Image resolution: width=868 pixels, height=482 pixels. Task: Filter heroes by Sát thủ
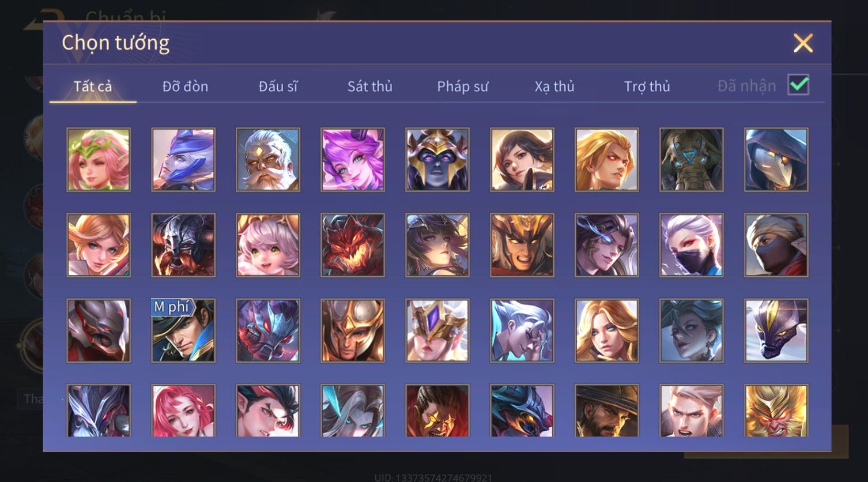(x=369, y=86)
